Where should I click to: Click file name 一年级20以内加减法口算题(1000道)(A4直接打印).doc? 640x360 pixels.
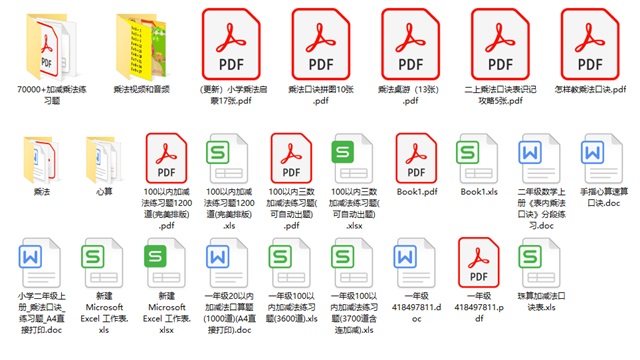coord(229,313)
